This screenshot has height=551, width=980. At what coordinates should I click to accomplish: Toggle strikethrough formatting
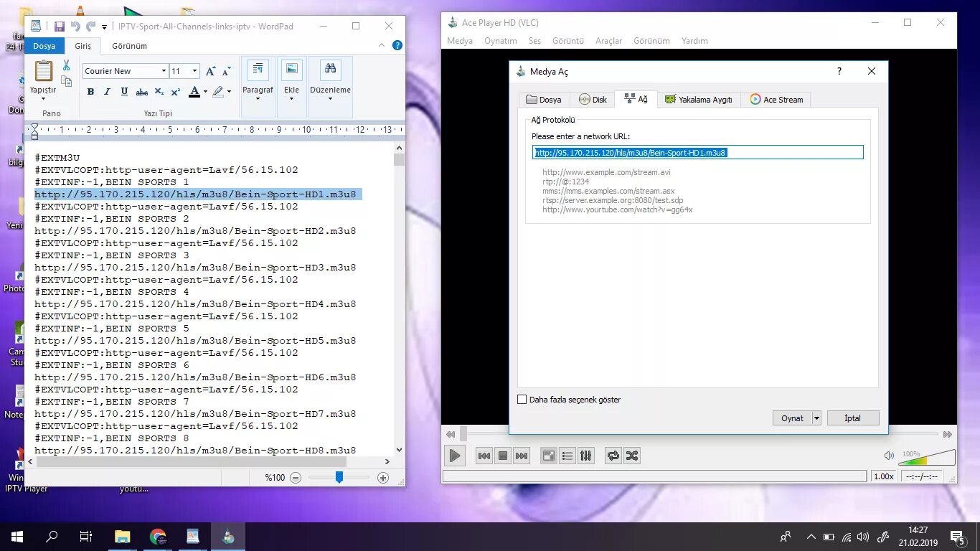click(142, 92)
